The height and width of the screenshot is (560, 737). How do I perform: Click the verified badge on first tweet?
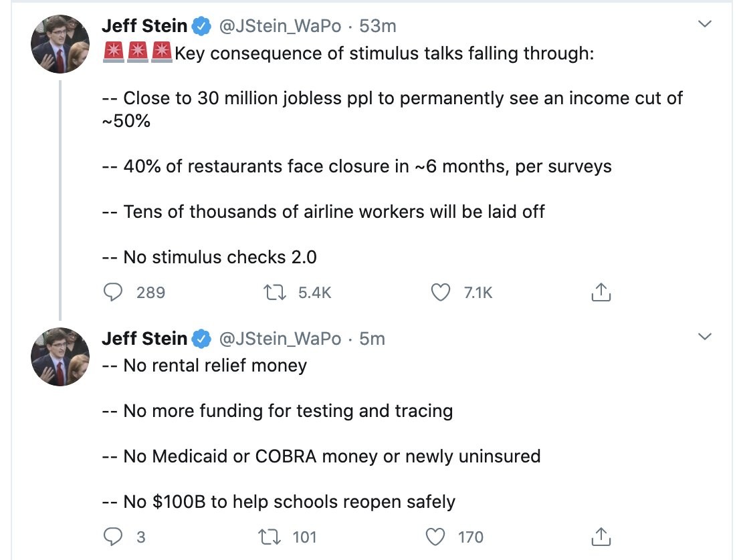click(201, 27)
